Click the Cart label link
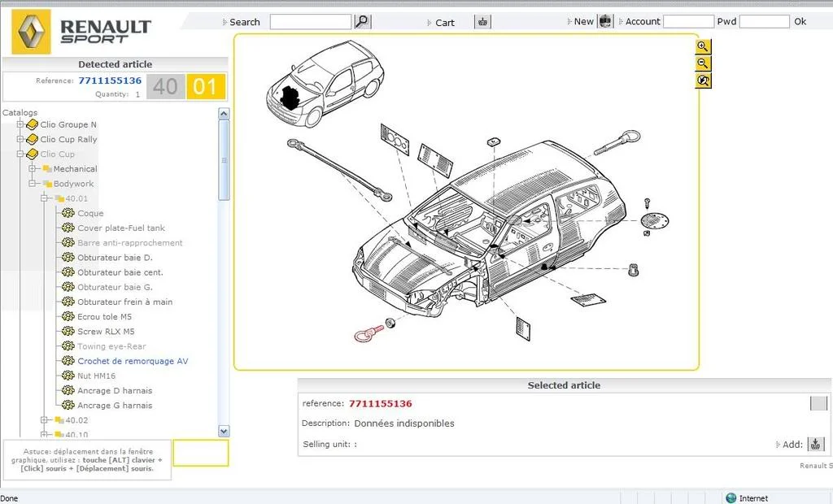 pos(445,23)
